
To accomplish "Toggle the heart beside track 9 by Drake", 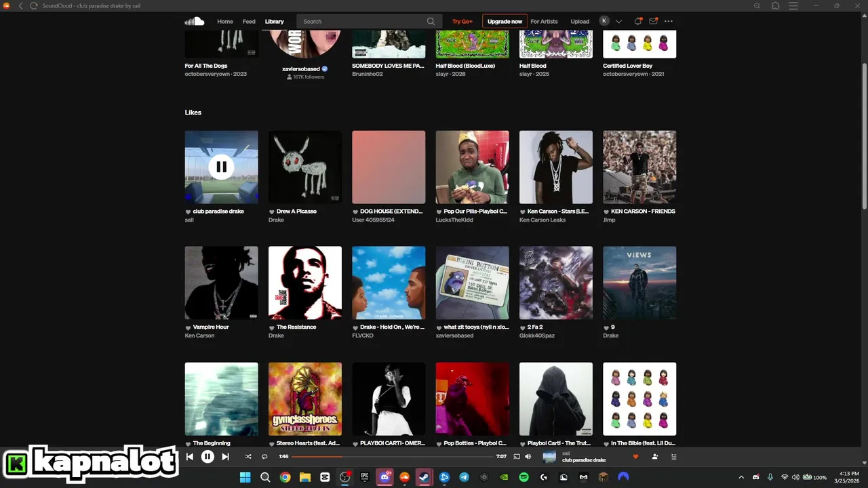I will (x=606, y=327).
